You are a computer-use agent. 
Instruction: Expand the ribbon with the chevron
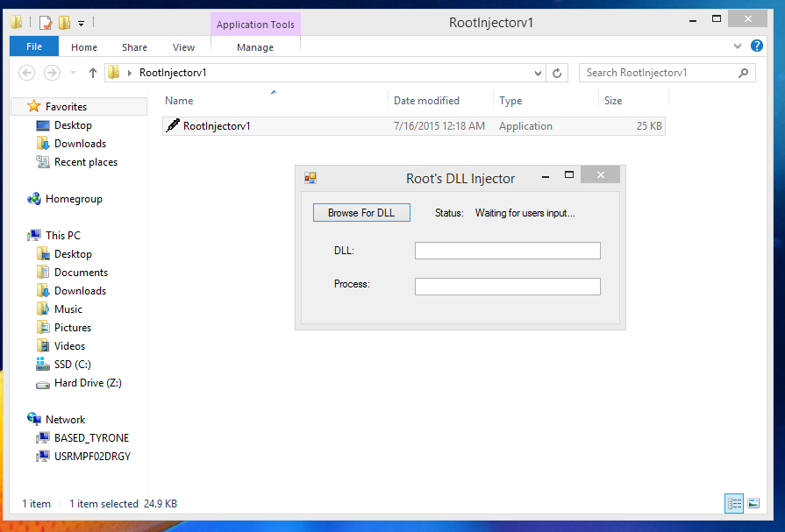pos(738,46)
